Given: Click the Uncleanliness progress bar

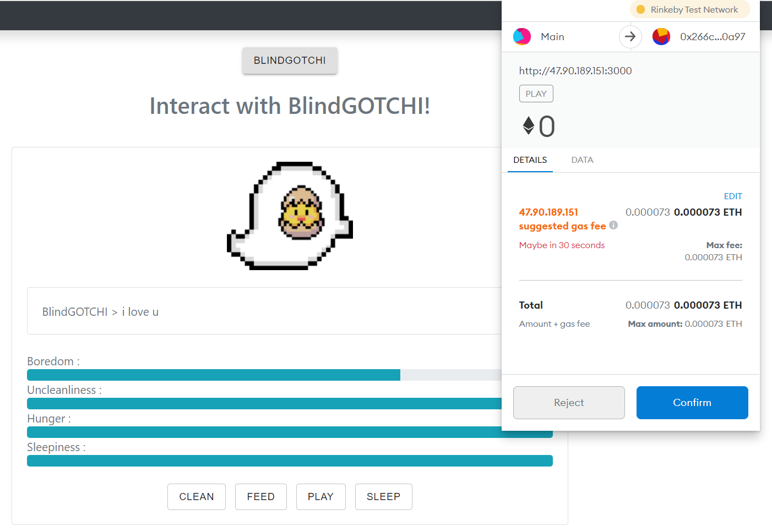Looking at the screenshot, I should [264, 404].
